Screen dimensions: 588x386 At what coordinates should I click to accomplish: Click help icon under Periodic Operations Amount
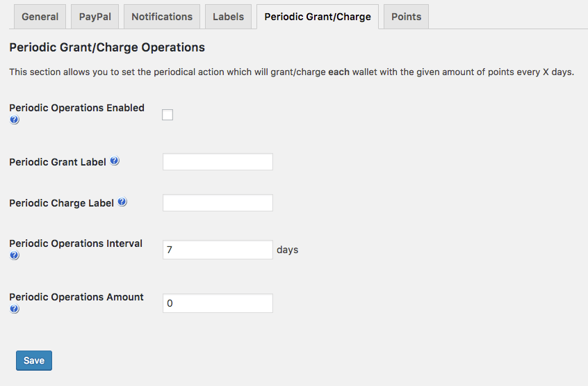pyautogui.click(x=15, y=309)
